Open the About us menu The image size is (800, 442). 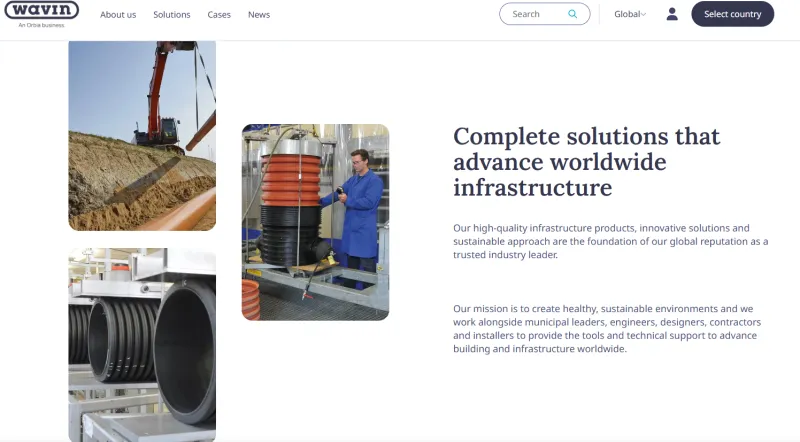(118, 15)
